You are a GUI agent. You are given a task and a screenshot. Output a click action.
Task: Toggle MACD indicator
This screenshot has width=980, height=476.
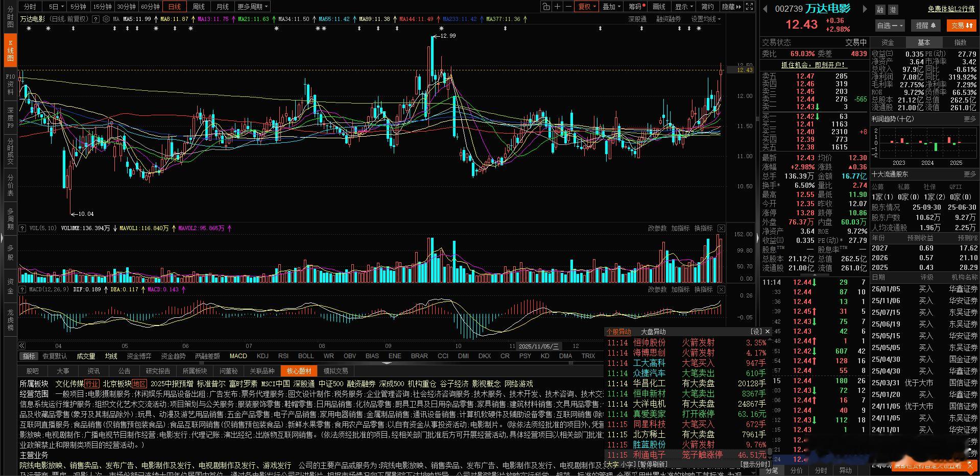click(238, 356)
